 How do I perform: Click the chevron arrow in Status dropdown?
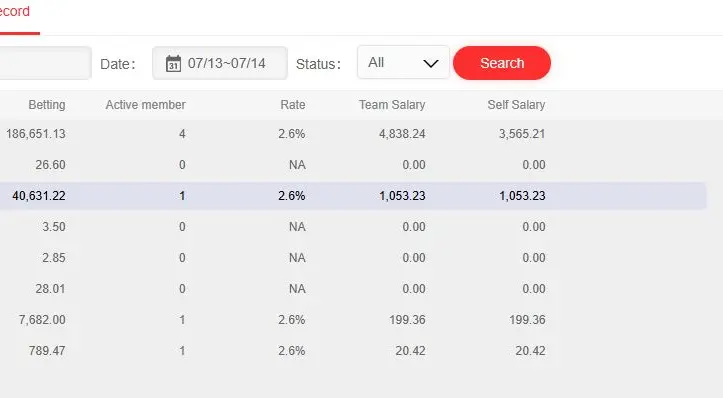click(431, 63)
